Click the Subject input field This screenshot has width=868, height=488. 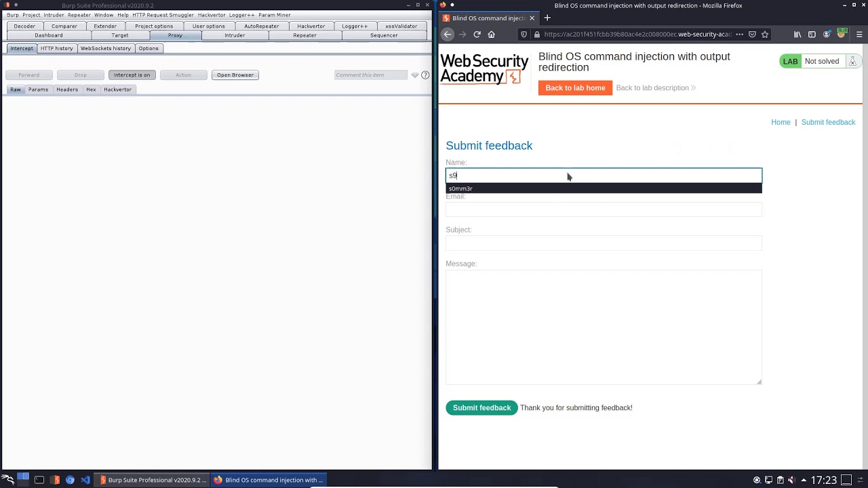point(604,243)
